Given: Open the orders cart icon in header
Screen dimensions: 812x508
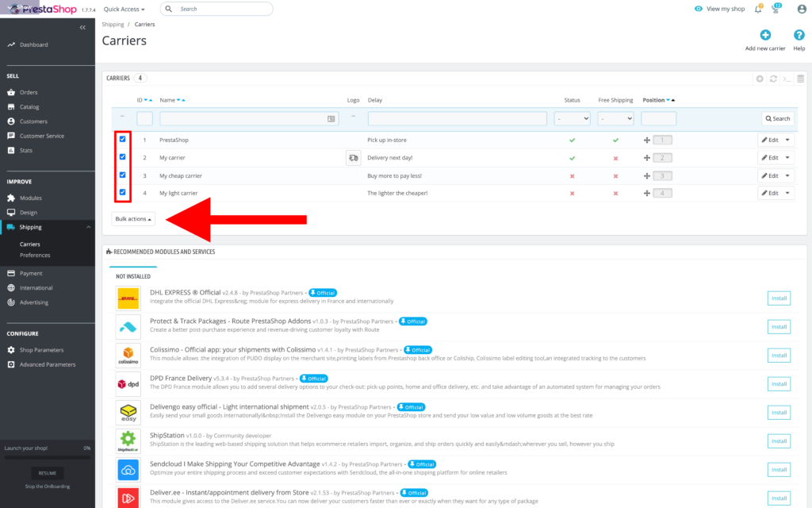Looking at the screenshot, I should click(776, 9).
